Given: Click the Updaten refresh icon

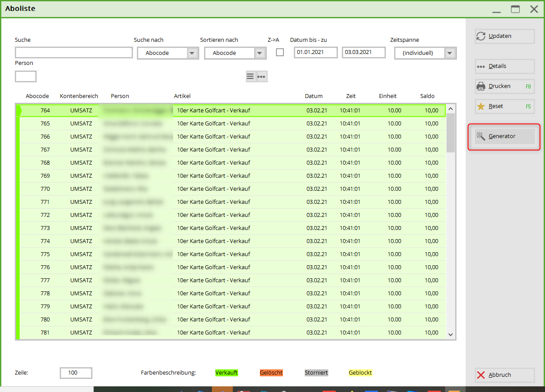Looking at the screenshot, I should pos(481,37).
